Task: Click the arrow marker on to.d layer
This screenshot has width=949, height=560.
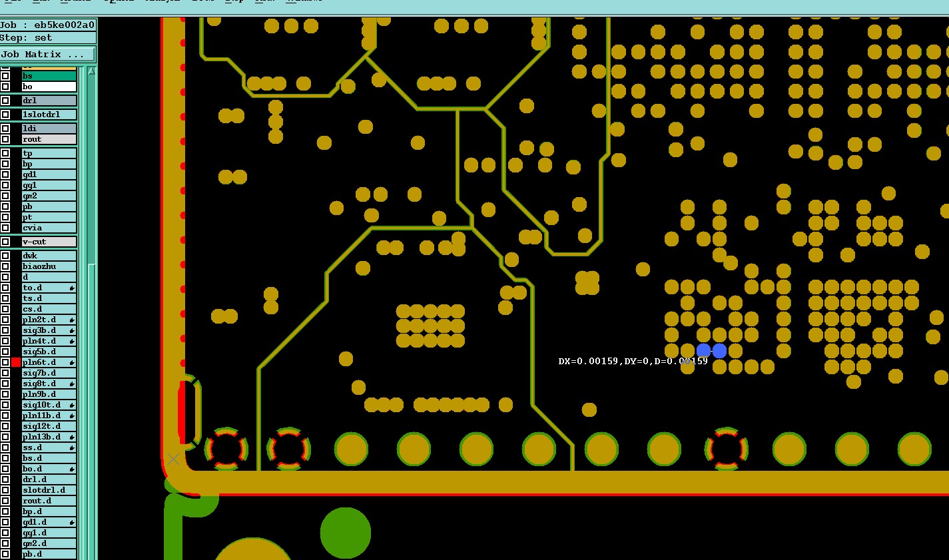Action: click(72, 288)
